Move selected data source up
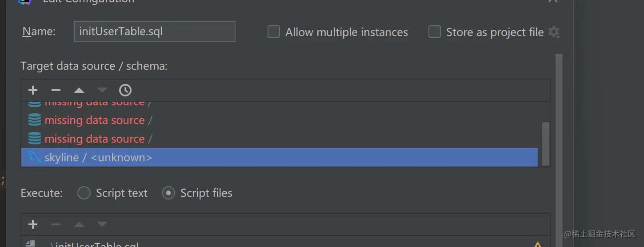 click(79, 90)
